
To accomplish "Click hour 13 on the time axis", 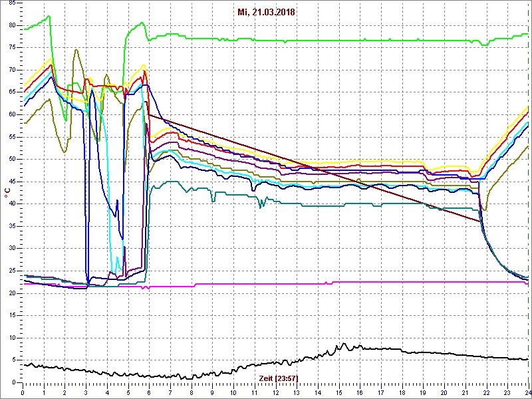I will (x=297, y=392).
